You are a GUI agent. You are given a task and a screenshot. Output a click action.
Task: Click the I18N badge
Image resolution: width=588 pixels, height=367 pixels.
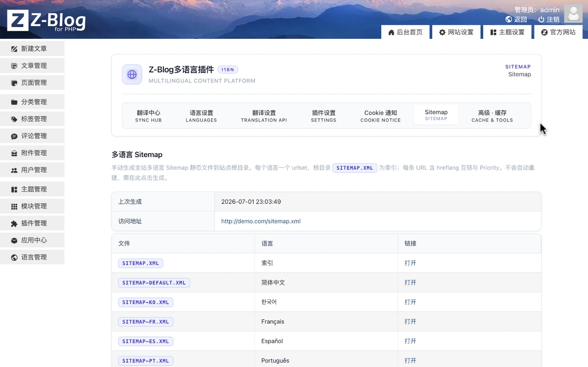point(228,69)
